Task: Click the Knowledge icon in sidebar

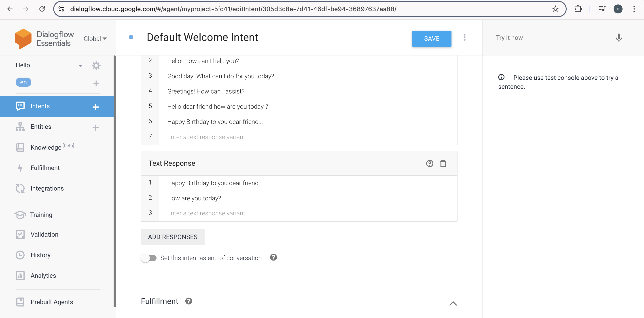Action: point(20,147)
